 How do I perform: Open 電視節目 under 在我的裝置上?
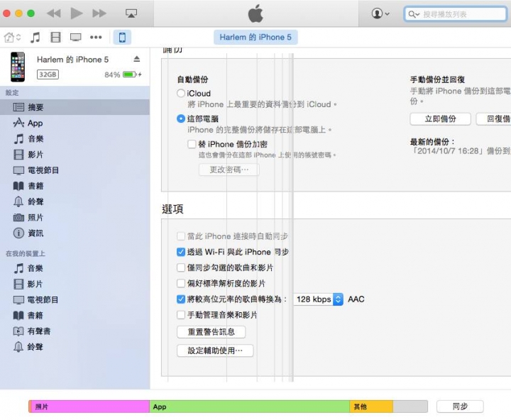click(75, 300)
